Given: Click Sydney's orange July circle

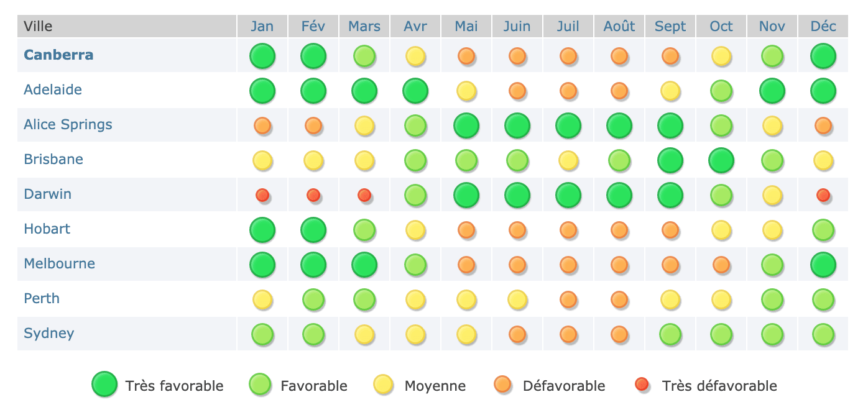Looking at the screenshot, I should (x=568, y=334).
